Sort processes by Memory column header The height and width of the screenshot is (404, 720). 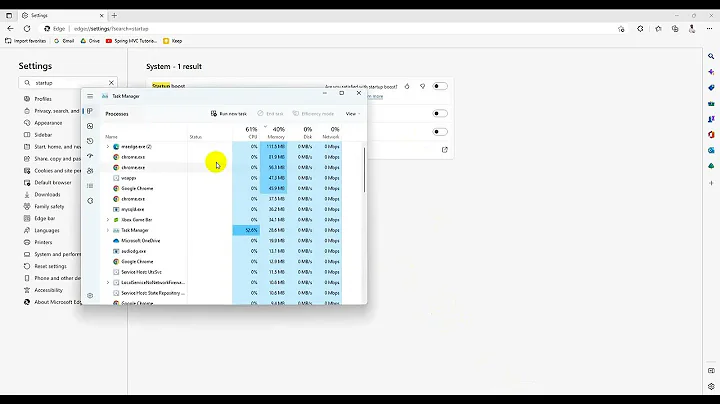coord(274,132)
